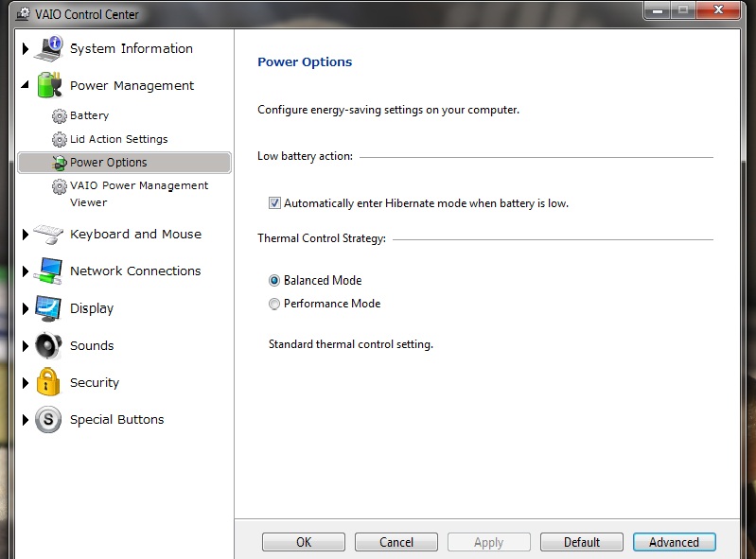756x559 pixels.
Task: Click the 'Low battery action:' section label
Action: tap(306, 156)
